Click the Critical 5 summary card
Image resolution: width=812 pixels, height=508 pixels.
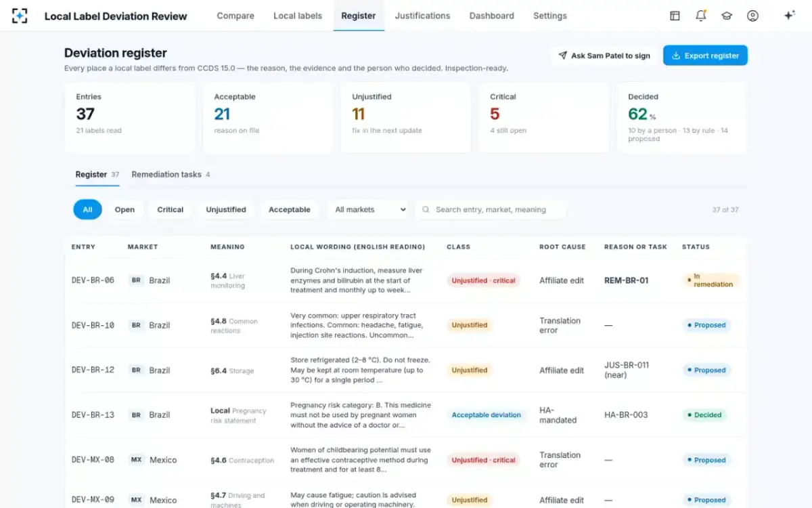pyautogui.click(x=544, y=118)
